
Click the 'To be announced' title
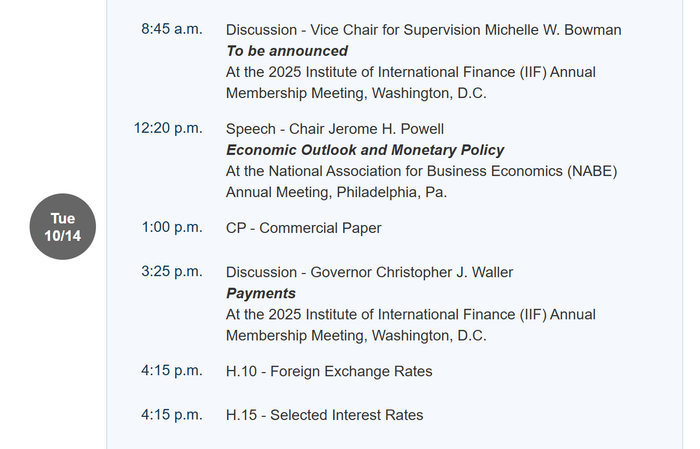(x=287, y=51)
